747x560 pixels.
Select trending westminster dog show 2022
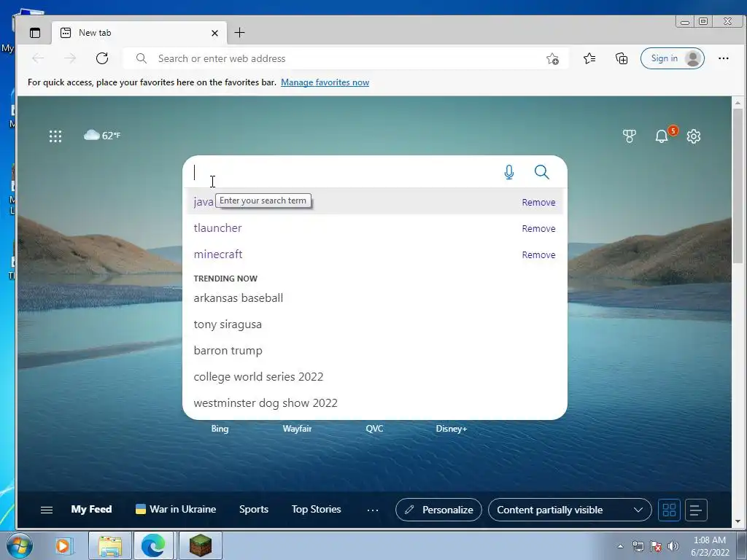(374, 402)
